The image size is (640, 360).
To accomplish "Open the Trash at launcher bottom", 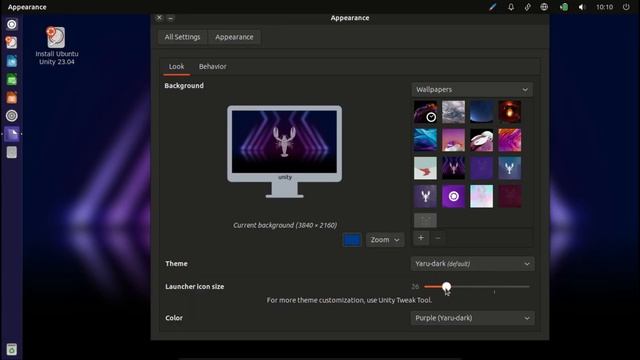I will pyautogui.click(x=12, y=349).
